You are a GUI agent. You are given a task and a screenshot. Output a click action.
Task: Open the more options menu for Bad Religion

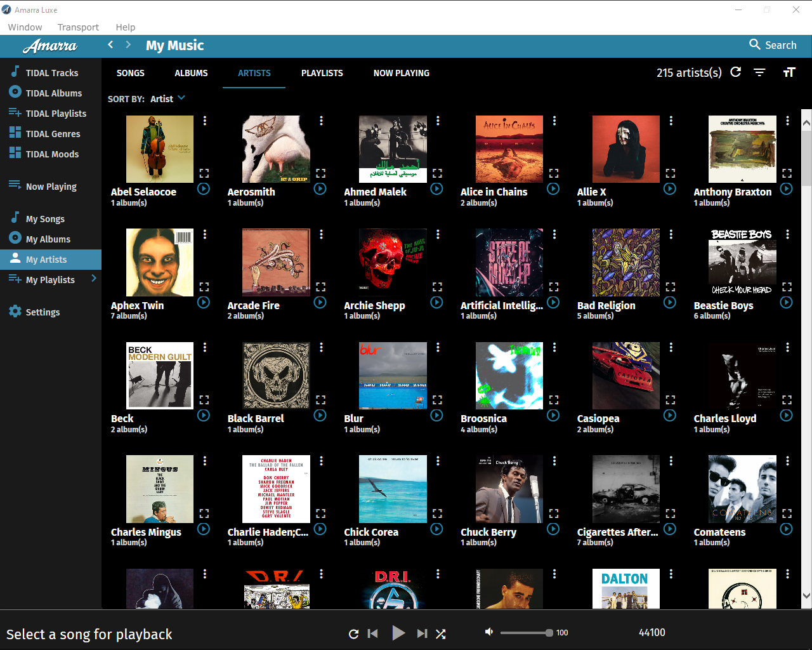tap(671, 234)
